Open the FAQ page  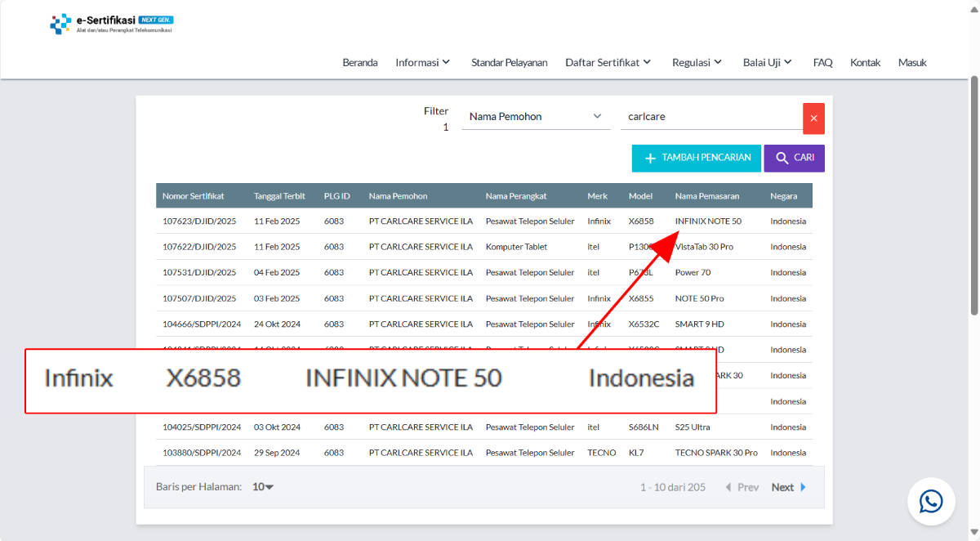point(823,62)
